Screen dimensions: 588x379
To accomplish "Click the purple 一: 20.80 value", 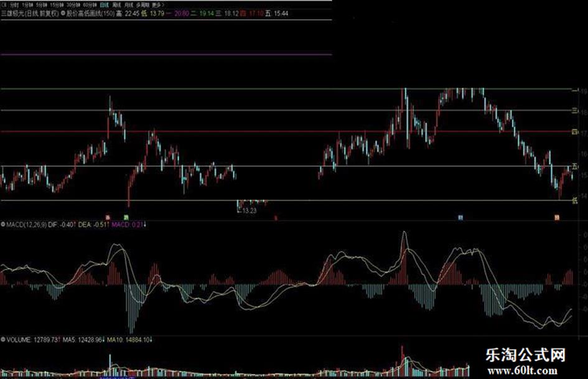I will [x=177, y=14].
